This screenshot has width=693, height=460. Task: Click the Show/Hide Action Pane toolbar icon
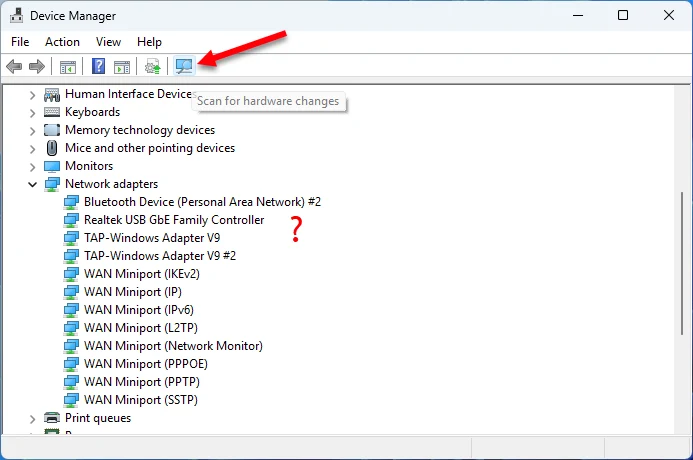pyautogui.click(x=122, y=67)
